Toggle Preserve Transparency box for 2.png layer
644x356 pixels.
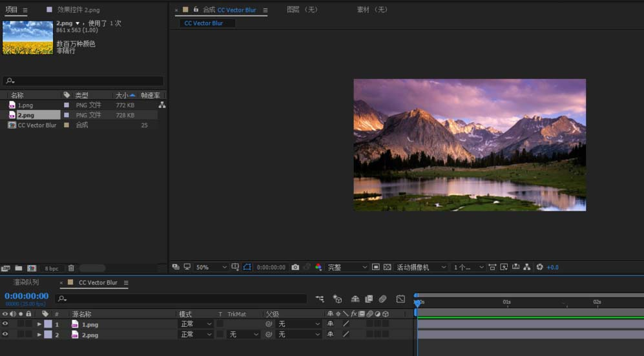point(220,335)
